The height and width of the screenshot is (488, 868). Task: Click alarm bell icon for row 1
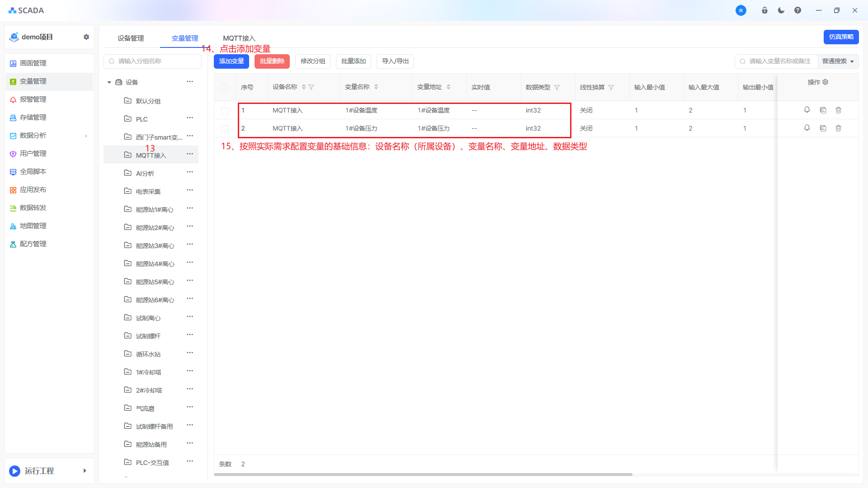pos(807,110)
